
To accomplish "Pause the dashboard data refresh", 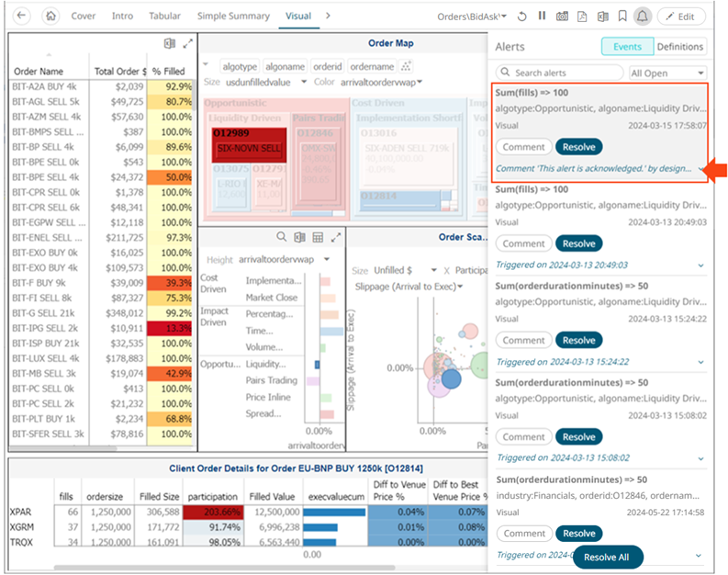I will pos(542,17).
